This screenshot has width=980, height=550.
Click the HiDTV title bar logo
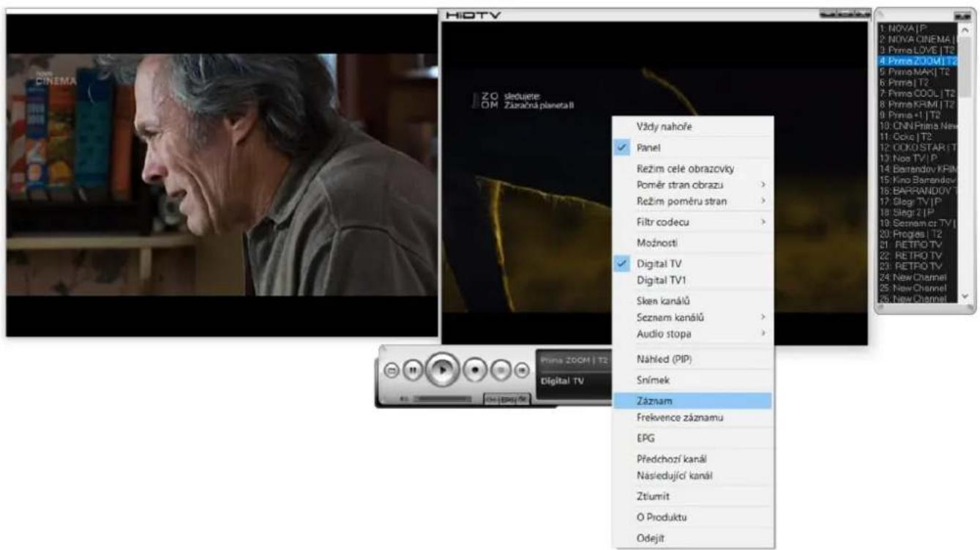(x=473, y=15)
